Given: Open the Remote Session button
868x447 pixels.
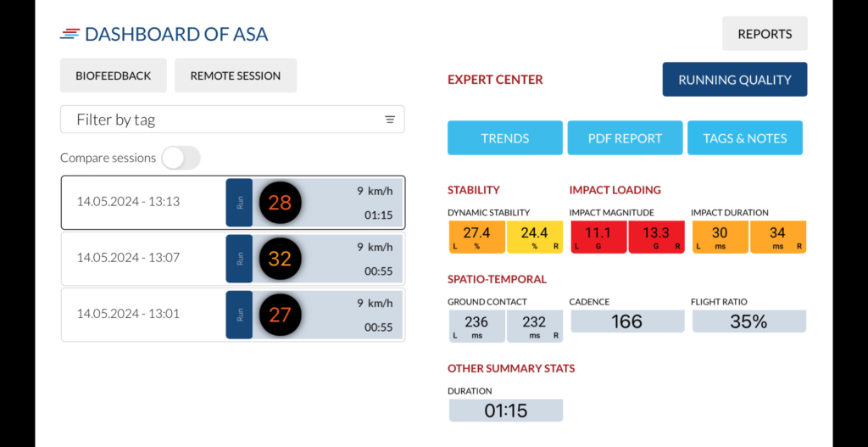Looking at the screenshot, I should [x=235, y=75].
